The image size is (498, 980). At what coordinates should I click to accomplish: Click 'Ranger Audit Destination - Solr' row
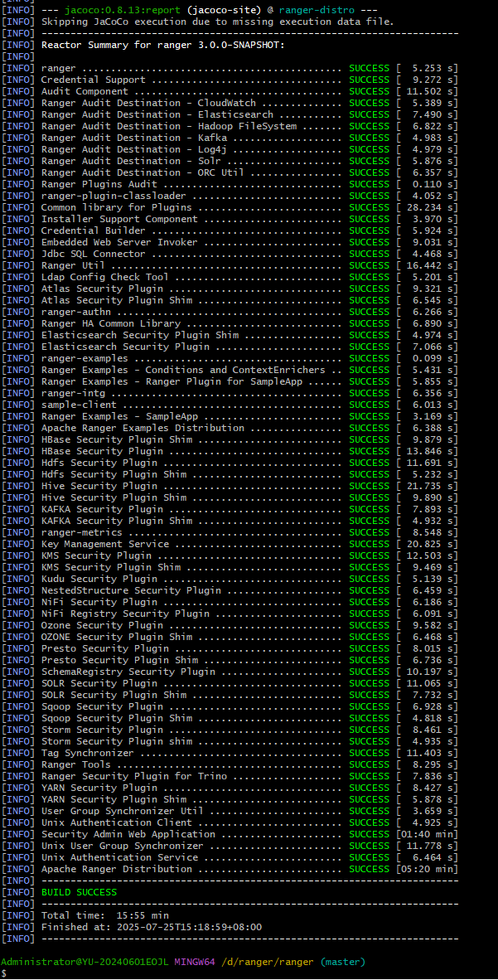click(230, 161)
